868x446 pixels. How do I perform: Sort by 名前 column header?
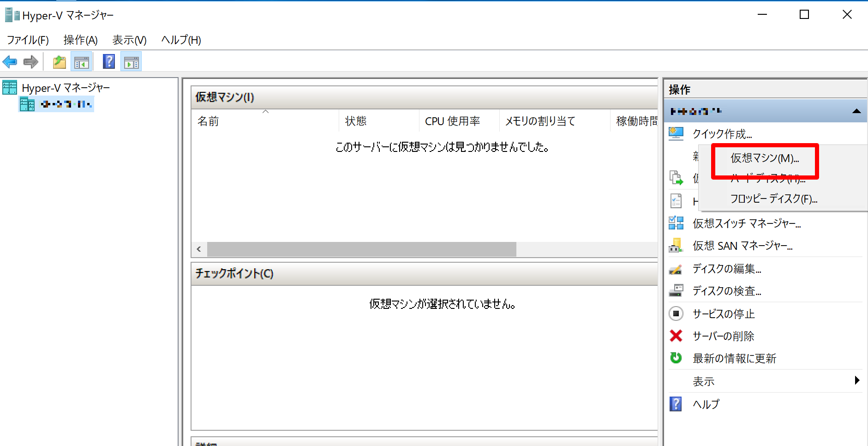[x=265, y=121]
